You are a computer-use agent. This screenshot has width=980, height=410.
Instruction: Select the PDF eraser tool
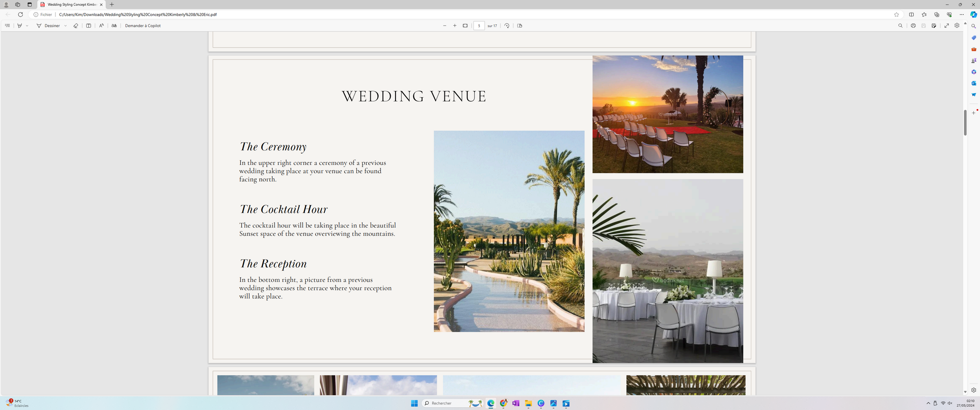click(76, 26)
